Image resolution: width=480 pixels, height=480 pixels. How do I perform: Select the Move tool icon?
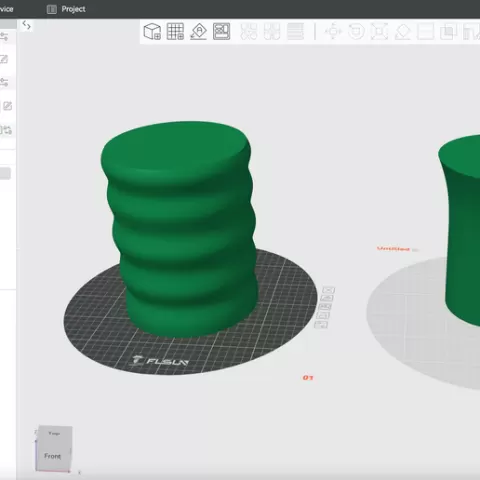click(333, 32)
